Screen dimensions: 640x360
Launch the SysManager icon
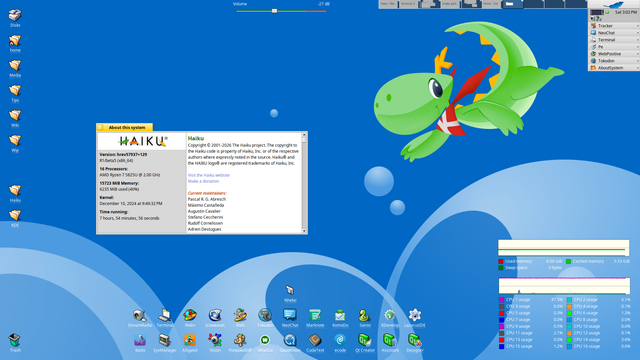tap(164, 340)
